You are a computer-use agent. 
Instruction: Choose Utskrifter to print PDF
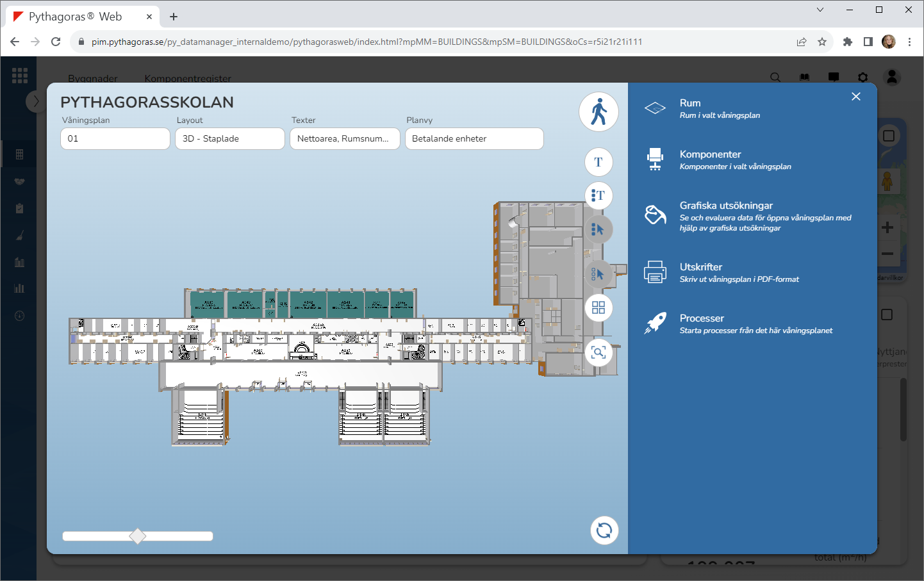(701, 267)
